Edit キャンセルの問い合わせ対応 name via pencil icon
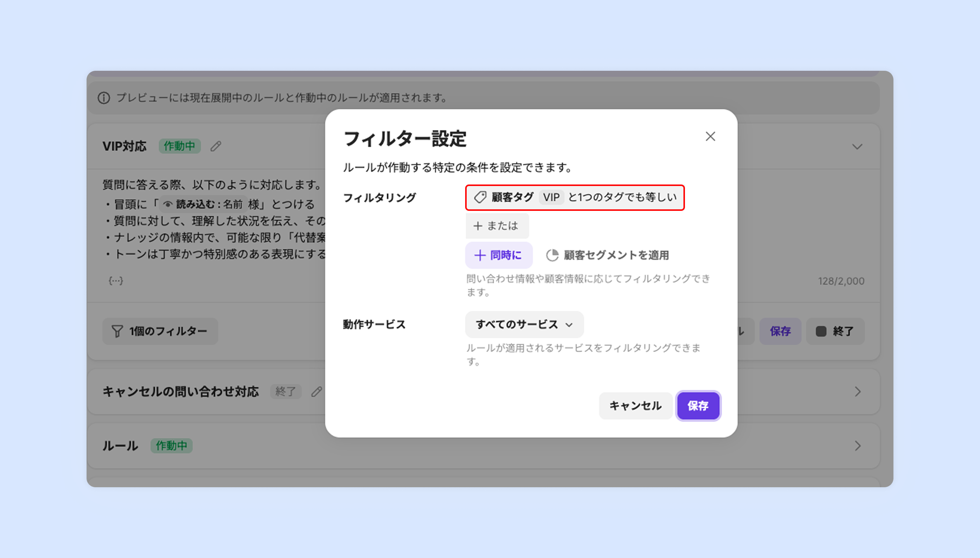This screenshot has height=558, width=980. [317, 392]
